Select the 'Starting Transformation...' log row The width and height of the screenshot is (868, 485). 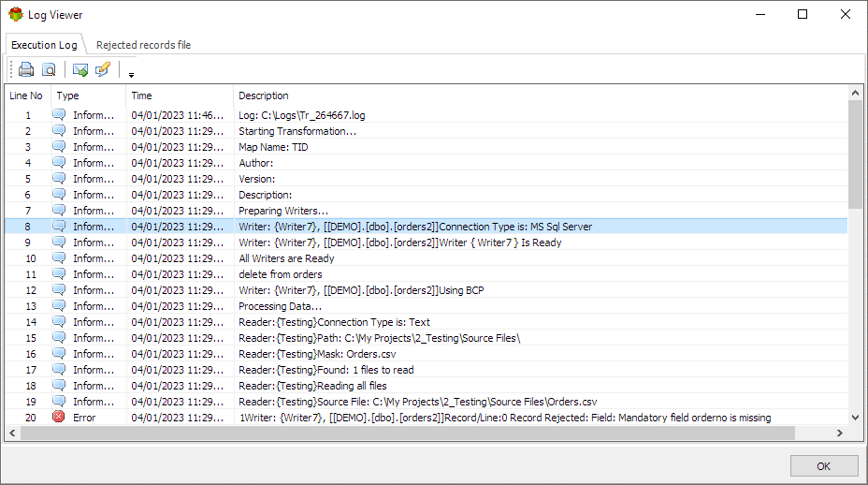[x=427, y=131]
